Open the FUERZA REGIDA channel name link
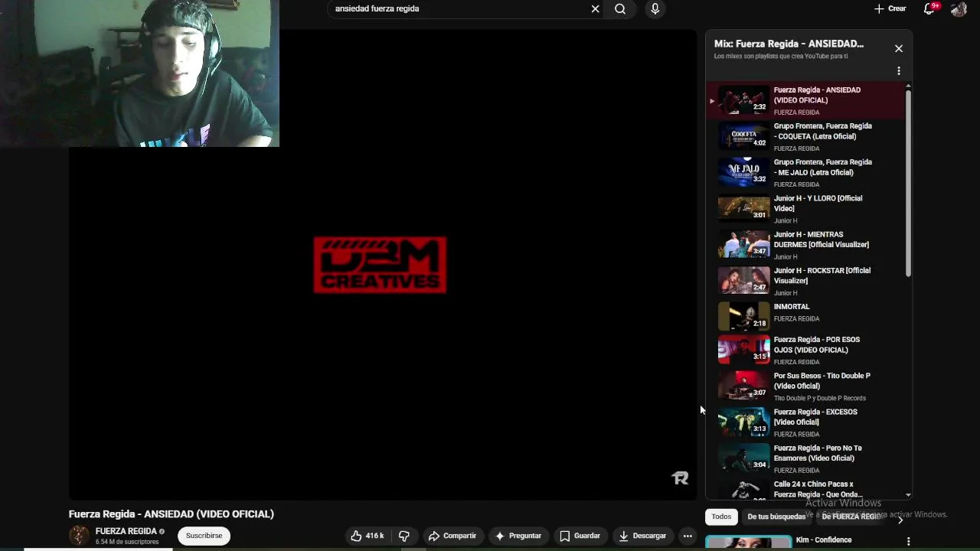980x551 pixels. [x=126, y=531]
